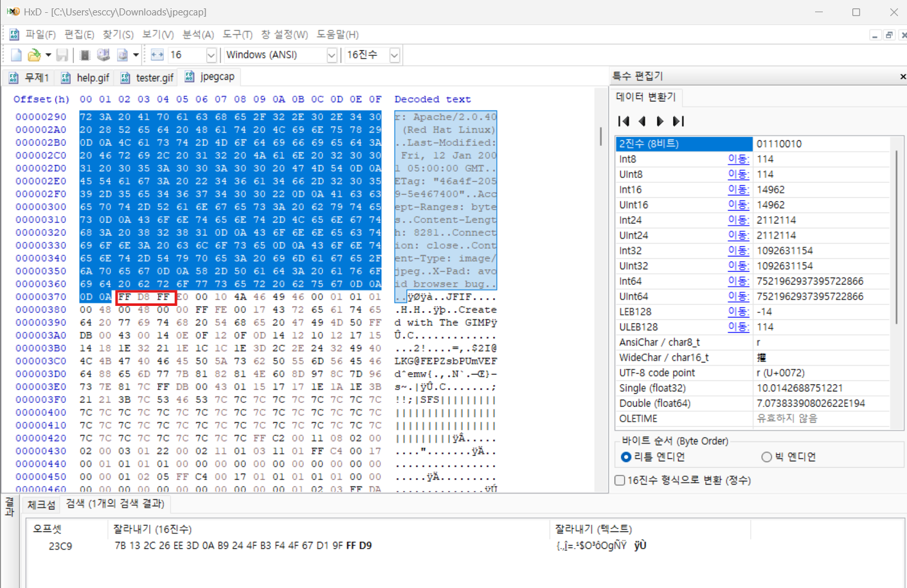Switch to the tester.gif file tab
The height and width of the screenshot is (588, 907).
pos(147,78)
